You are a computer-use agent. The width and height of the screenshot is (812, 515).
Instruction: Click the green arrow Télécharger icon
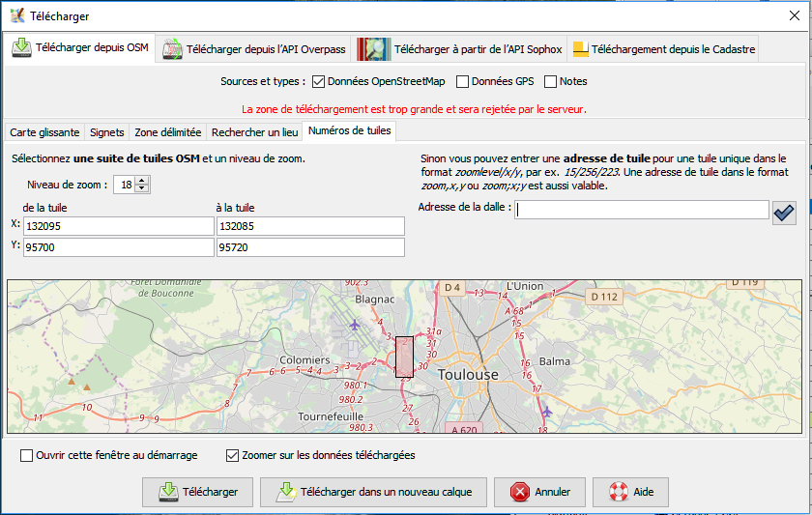[x=168, y=492]
